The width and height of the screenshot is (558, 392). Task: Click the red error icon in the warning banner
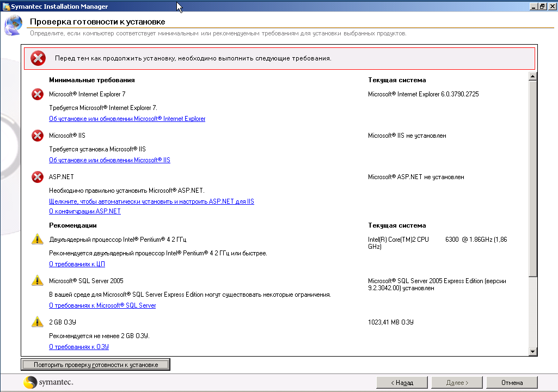38,58
